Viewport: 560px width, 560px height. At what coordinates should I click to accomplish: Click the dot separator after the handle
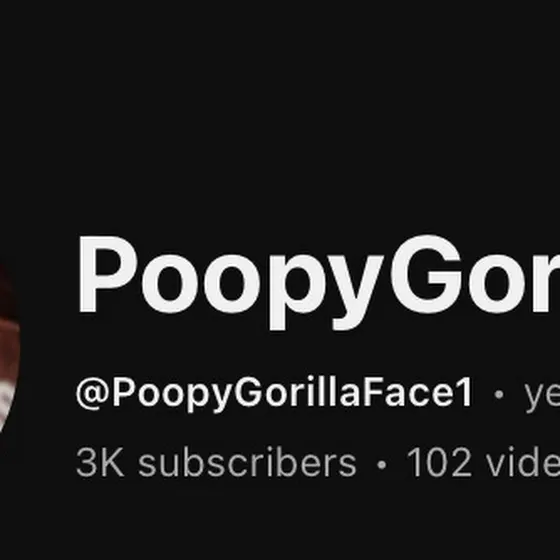point(499,394)
